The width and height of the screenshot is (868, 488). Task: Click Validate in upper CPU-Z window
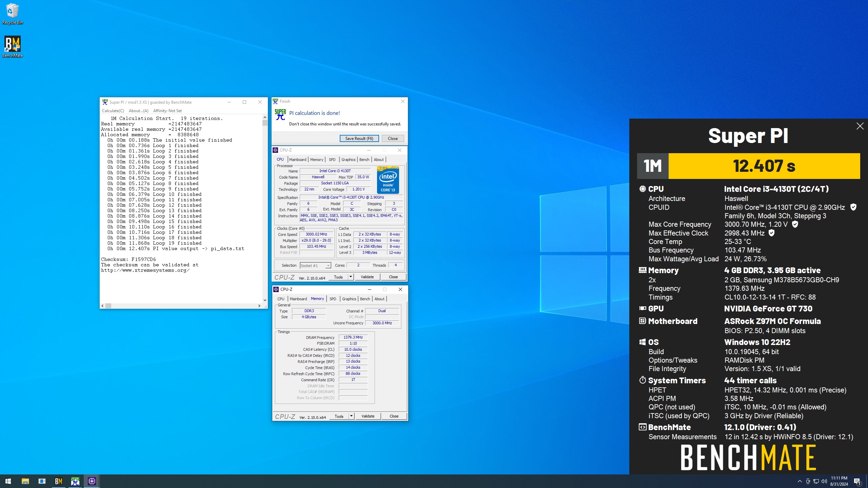[367, 277]
